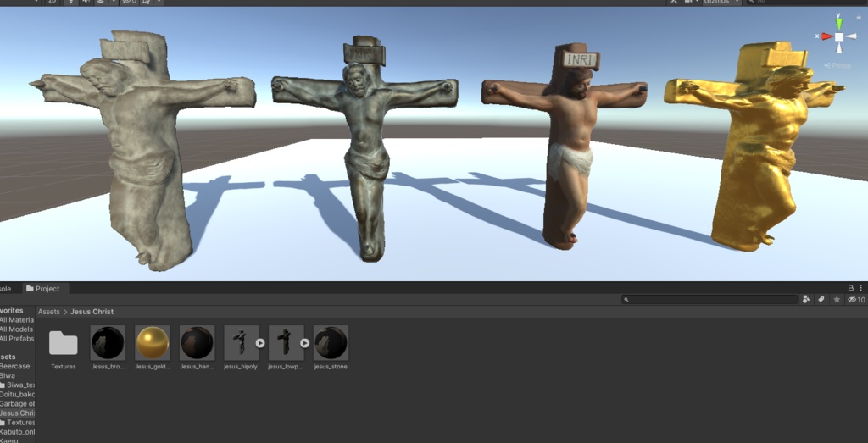This screenshot has height=443, width=868.
Task: Click the red X axis cone on scene gizmo
Action: click(827, 36)
